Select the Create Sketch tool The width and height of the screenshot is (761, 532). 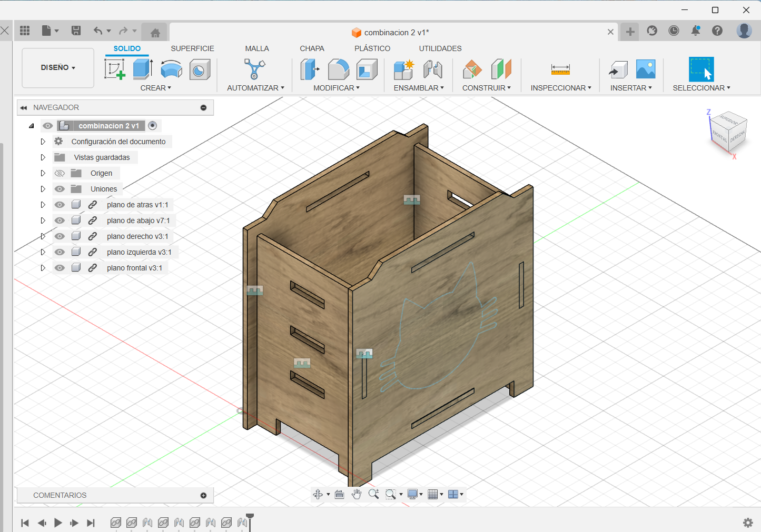(x=115, y=69)
